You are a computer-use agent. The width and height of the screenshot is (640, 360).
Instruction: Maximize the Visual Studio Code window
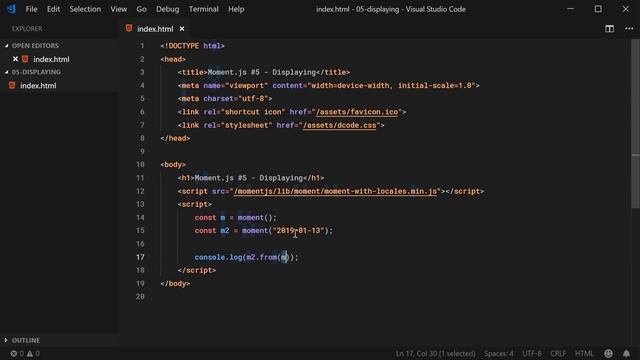(598, 9)
